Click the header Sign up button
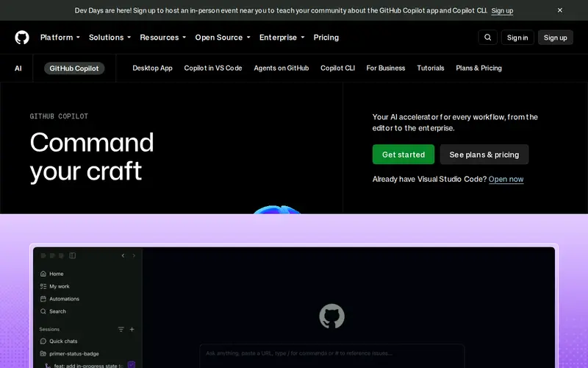 (x=556, y=38)
